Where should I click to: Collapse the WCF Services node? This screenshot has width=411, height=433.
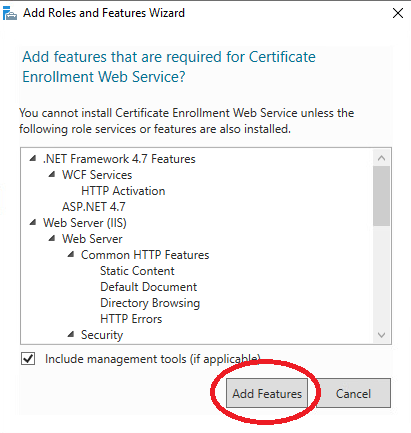click(52, 175)
